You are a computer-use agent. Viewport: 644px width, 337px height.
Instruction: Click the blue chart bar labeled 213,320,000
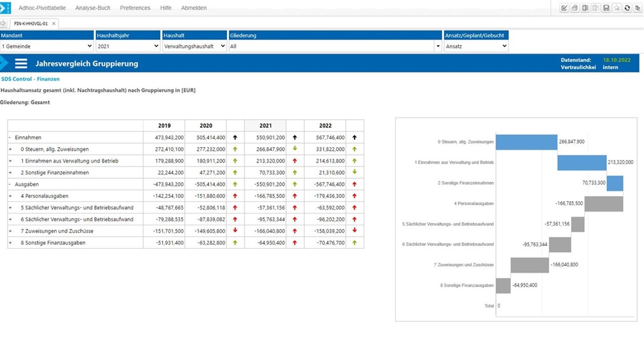(582, 163)
